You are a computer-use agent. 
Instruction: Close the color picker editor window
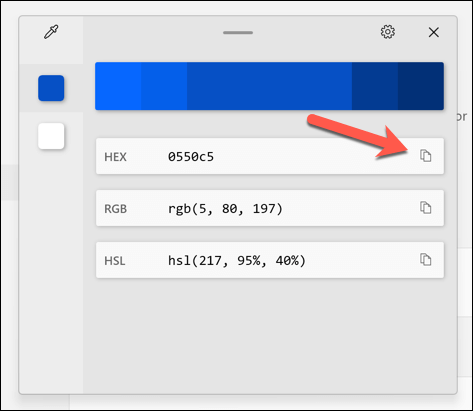434,32
